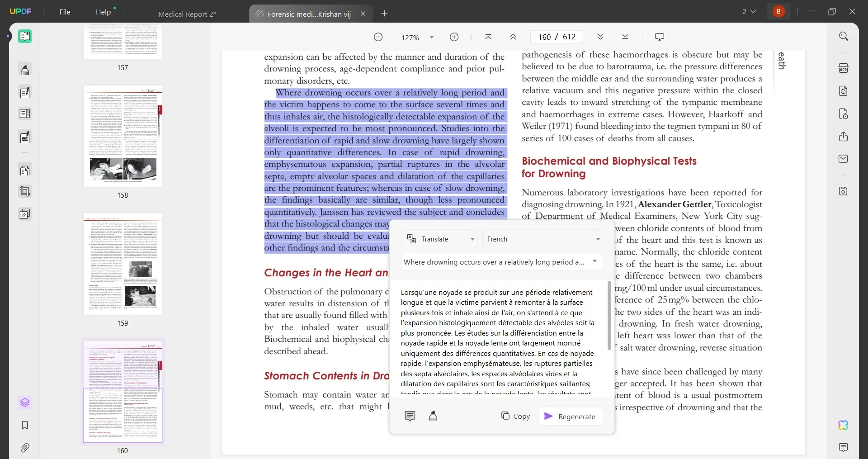Open the Attachments paperclip panel
The width and height of the screenshot is (868, 459).
point(25,448)
